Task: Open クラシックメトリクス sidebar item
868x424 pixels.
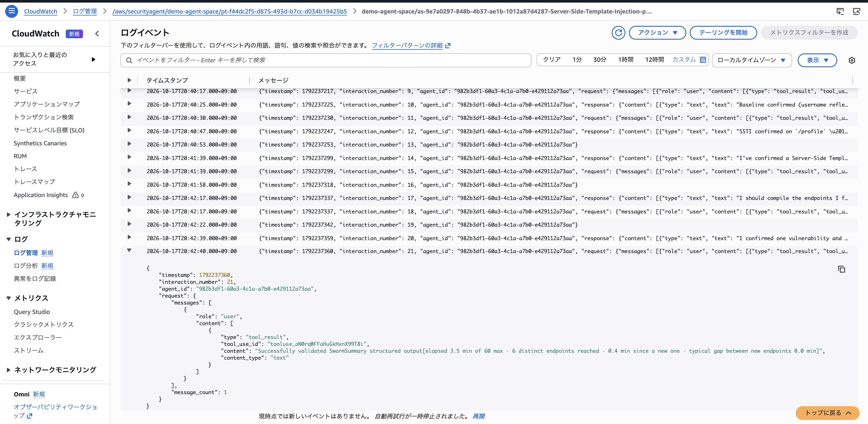Action: click(x=43, y=325)
